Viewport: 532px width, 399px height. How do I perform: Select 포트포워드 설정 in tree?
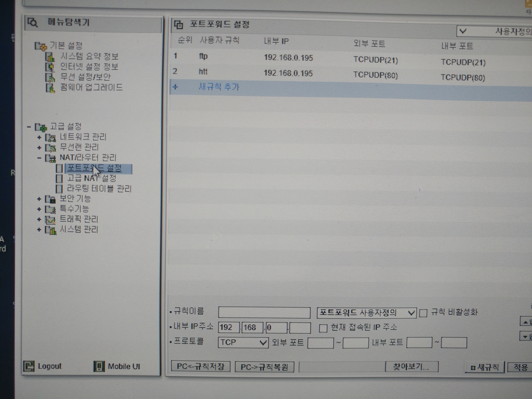tap(94, 168)
